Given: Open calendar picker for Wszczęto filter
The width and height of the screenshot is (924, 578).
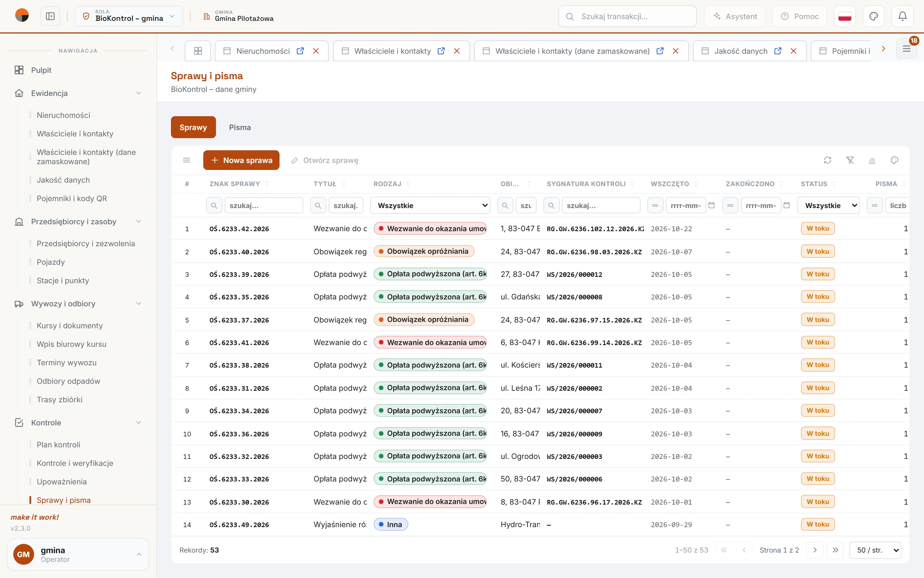Looking at the screenshot, I should pyautogui.click(x=711, y=205).
